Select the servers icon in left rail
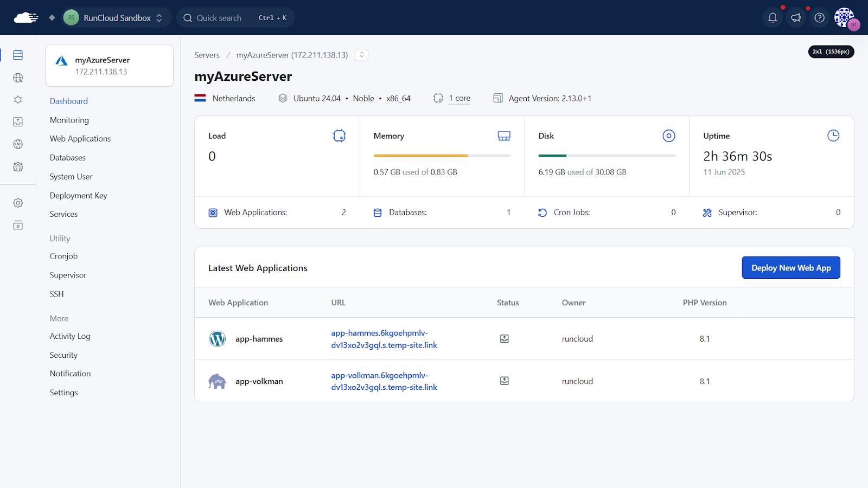 [x=18, y=55]
